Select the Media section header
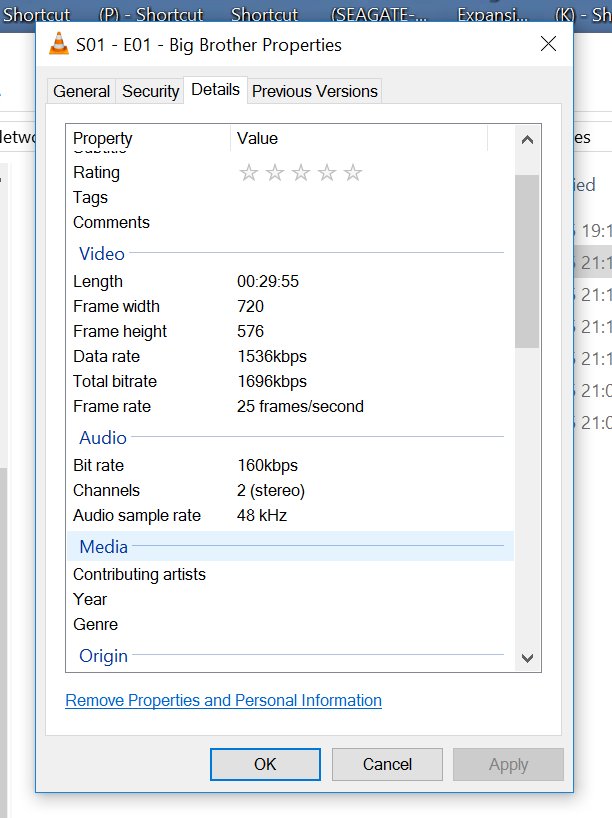Viewport: 612px width, 818px height. tap(104, 546)
